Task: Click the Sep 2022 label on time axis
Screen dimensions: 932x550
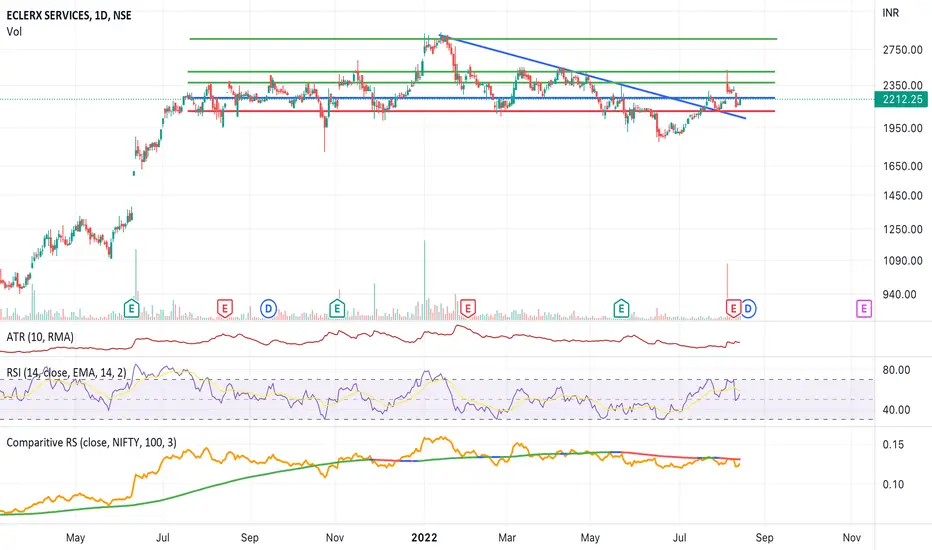Action: [764, 538]
